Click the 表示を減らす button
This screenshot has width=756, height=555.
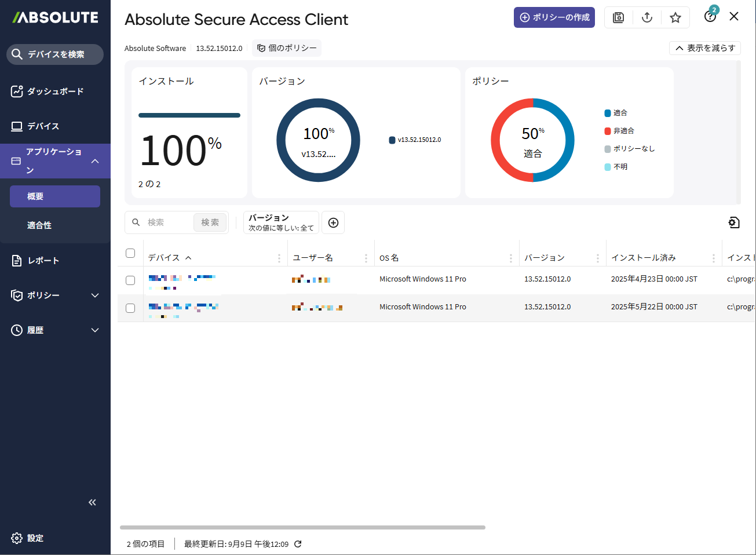pos(704,48)
